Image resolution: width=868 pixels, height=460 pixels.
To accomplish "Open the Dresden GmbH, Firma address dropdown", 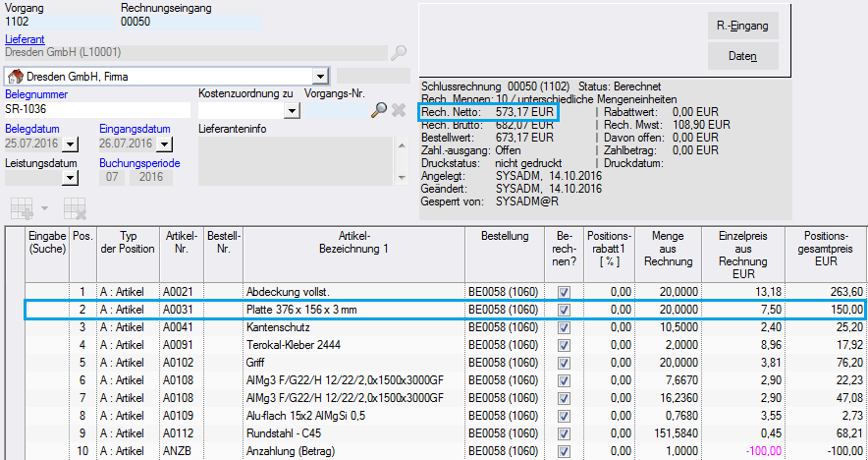I will [x=320, y=76].
